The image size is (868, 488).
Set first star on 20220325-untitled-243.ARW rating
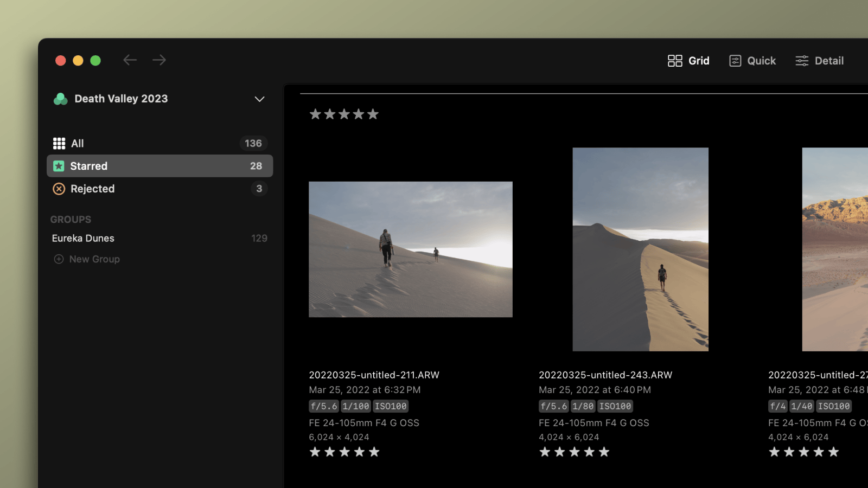pos(545,452)
